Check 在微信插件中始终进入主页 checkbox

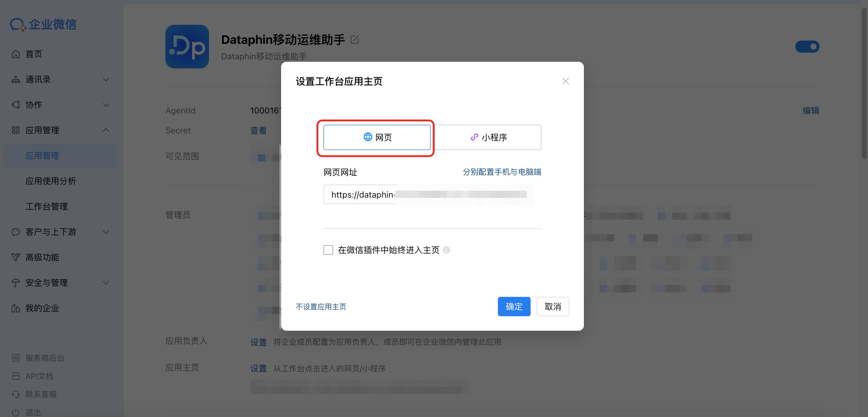coord(328,250)
